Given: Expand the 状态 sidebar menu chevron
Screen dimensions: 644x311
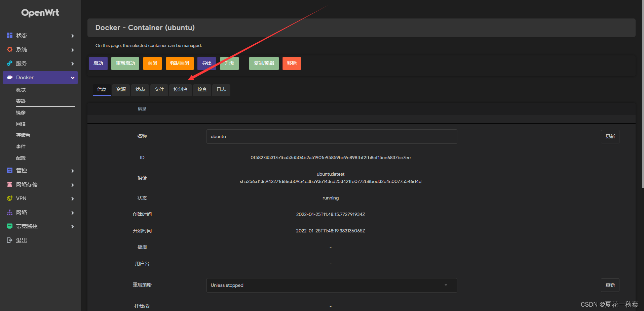Looking at the screenshot, I should point(72,36).
